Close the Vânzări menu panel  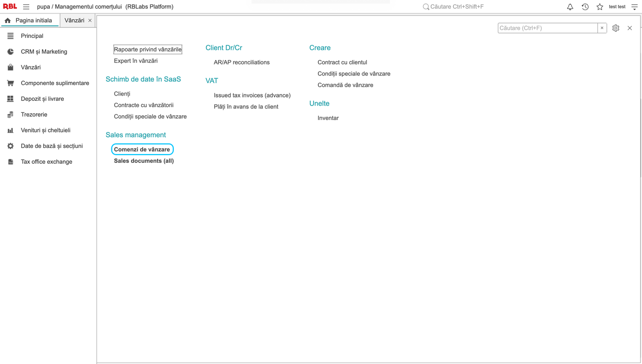[630, 28]
